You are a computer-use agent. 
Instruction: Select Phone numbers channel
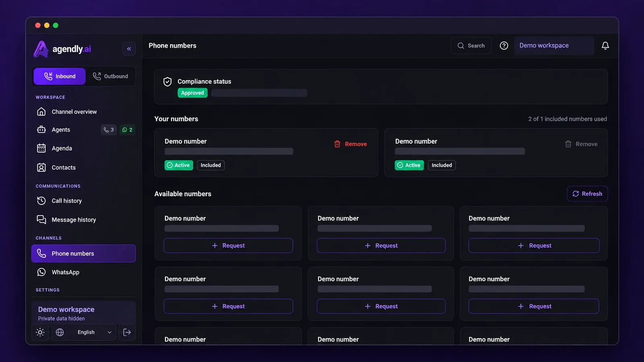coord(83,253)
